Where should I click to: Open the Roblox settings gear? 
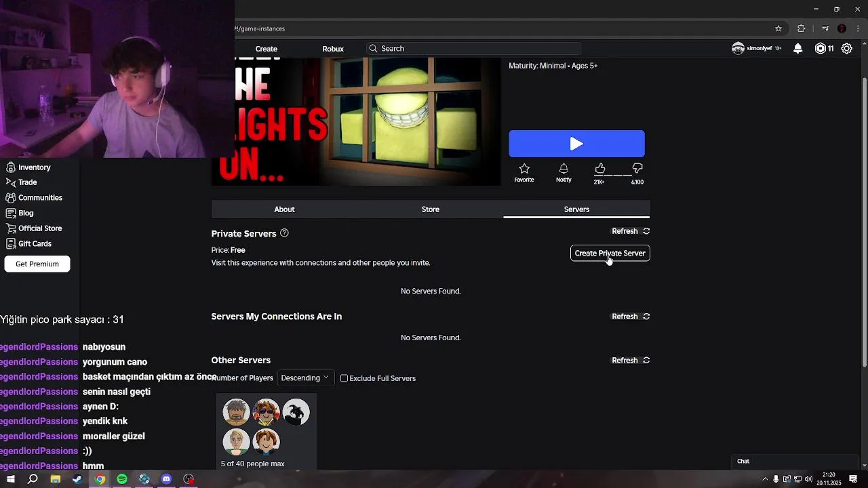pos(847,48)
